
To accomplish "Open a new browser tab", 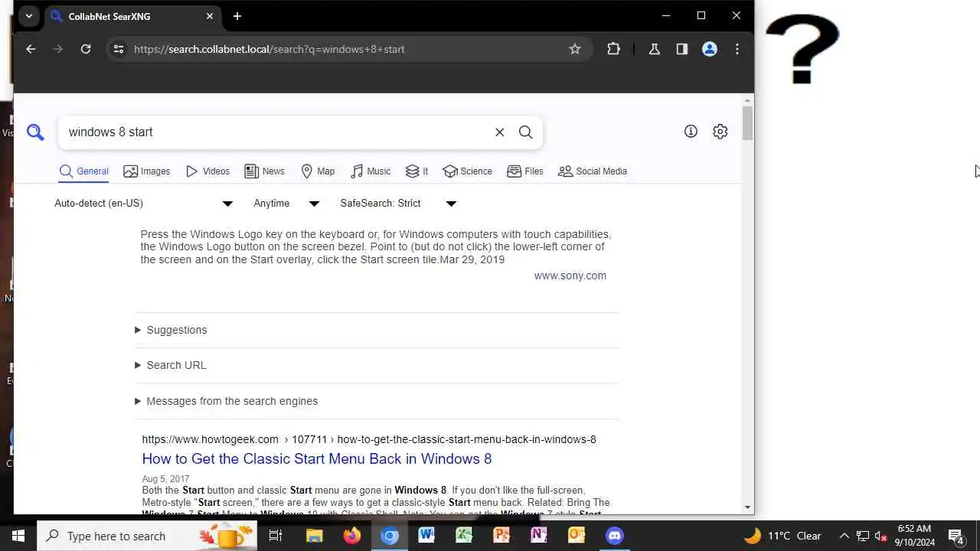I will [x=237, y=16].
